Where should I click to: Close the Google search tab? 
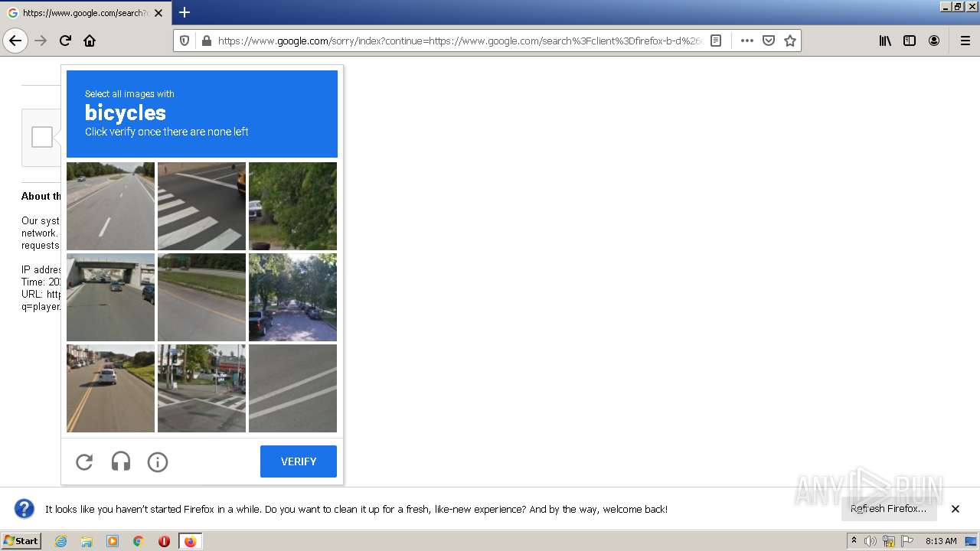coord(158,13)
